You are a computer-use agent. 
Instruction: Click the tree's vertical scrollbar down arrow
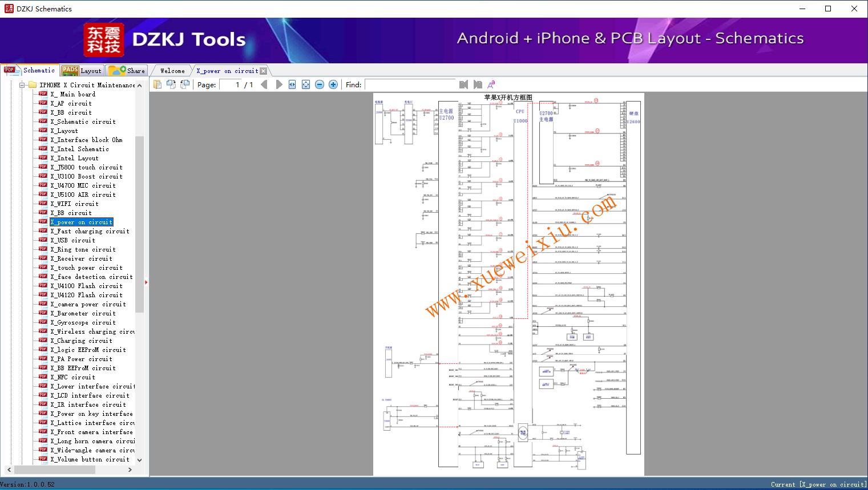click(139, 459)
